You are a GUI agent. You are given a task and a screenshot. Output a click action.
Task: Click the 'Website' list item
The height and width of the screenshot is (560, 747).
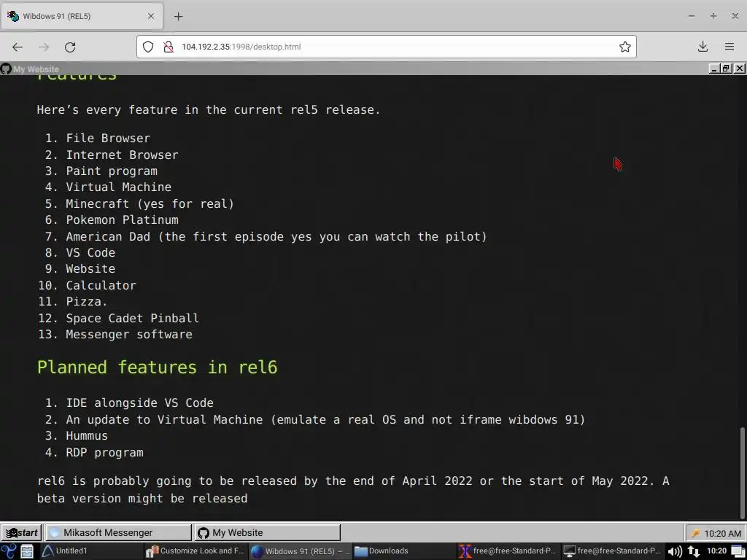pos(90,268)
